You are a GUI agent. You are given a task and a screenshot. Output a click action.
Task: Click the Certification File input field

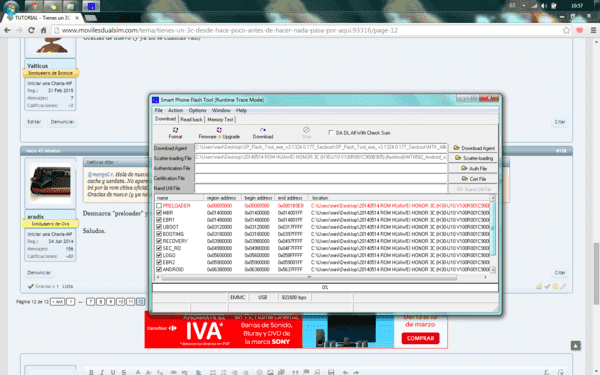(x=321, y=178)
